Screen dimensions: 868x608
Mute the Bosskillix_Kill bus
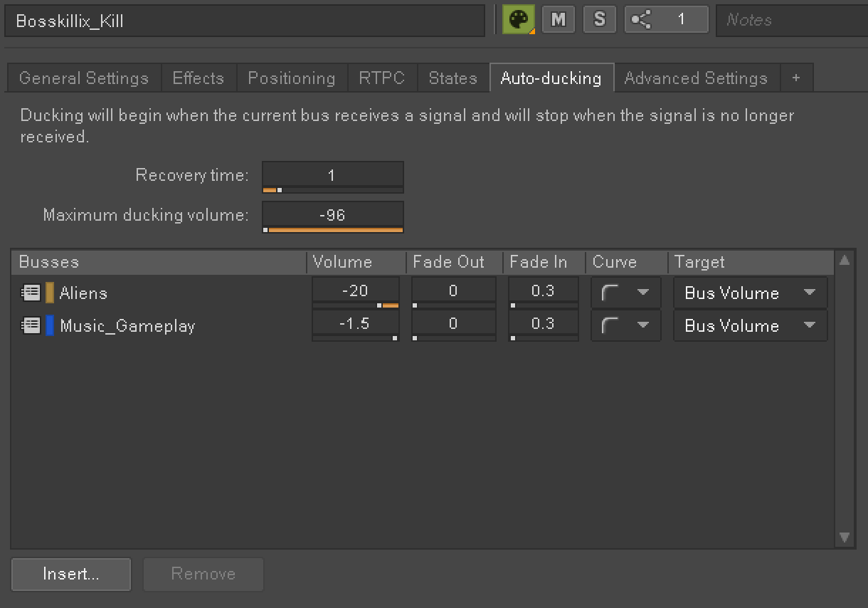(x=559, y=20)
